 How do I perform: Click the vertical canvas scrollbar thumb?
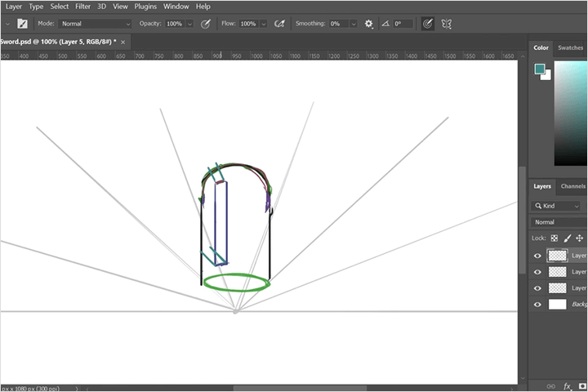pyautogui.click(x=522, y=220)
